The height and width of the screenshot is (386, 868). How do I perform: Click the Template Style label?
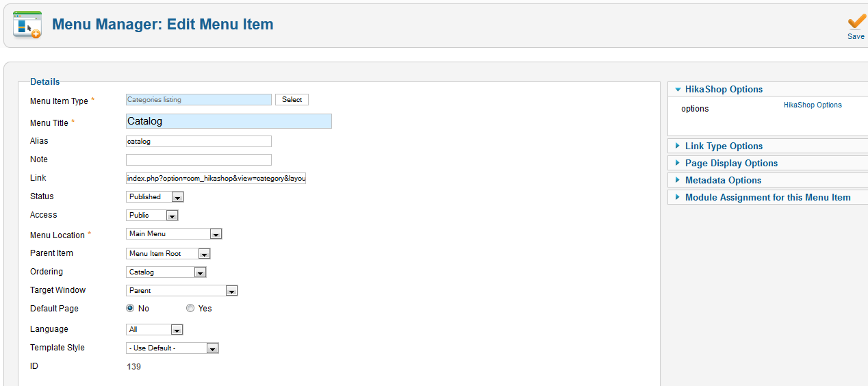(x=58, y=348)
